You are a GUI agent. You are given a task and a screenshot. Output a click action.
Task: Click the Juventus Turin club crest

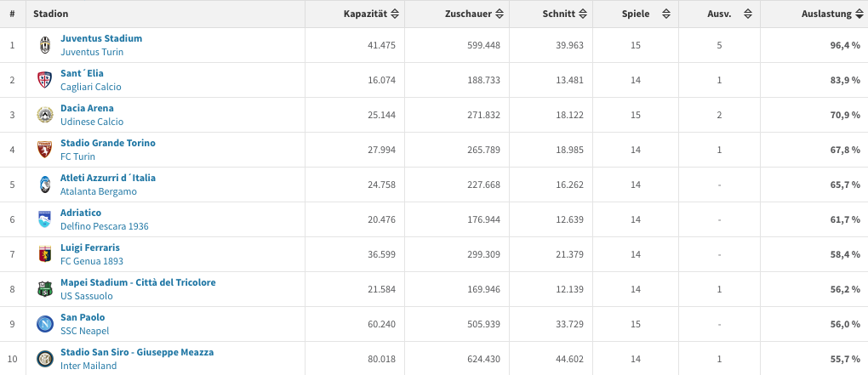44,45
